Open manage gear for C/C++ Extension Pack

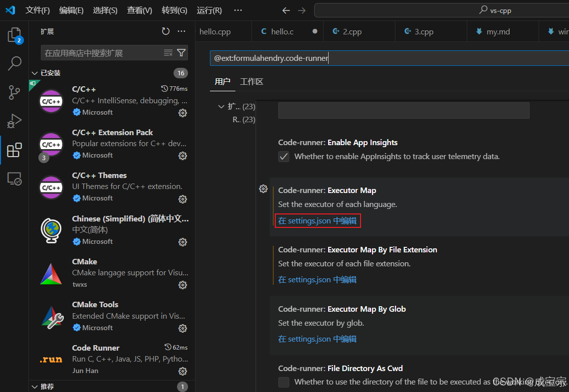click(x=183, y=156)
